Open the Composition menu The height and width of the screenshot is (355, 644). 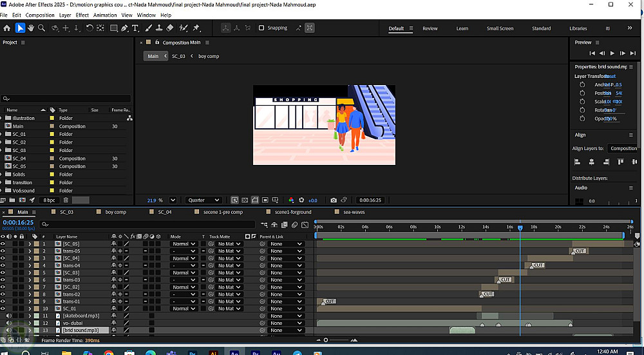point(40,15)
